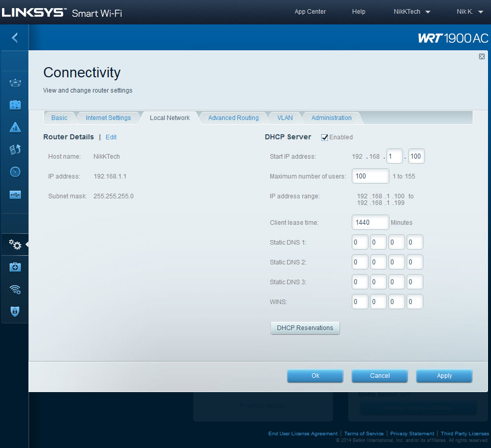Click Start IP third octet field
The height and width of the screenshot is (448, 491).
(394, 156)
